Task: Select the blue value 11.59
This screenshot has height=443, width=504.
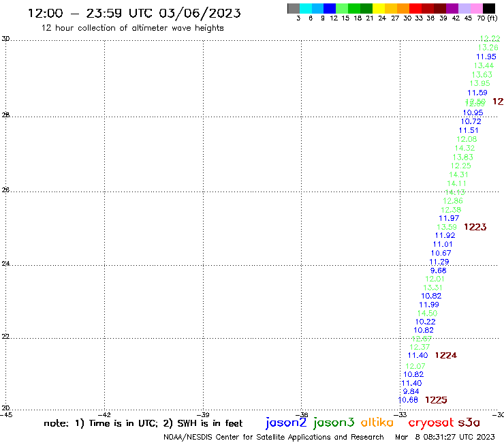Action: click(x=477, y=93)
